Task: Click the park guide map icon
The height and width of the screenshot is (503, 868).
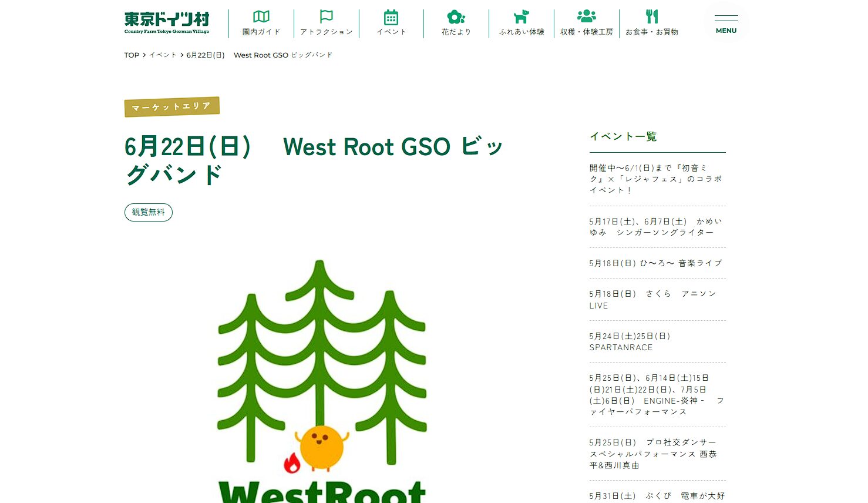Action: 261,18
